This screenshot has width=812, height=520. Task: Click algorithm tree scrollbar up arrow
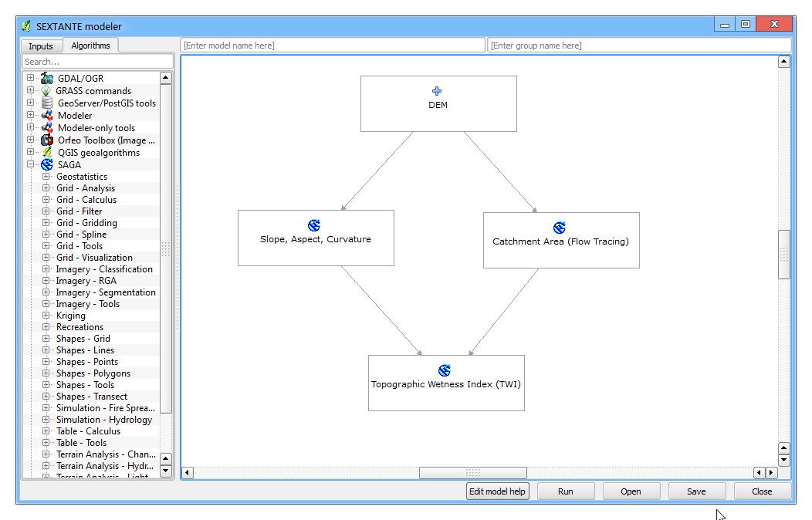click(166, 78)
